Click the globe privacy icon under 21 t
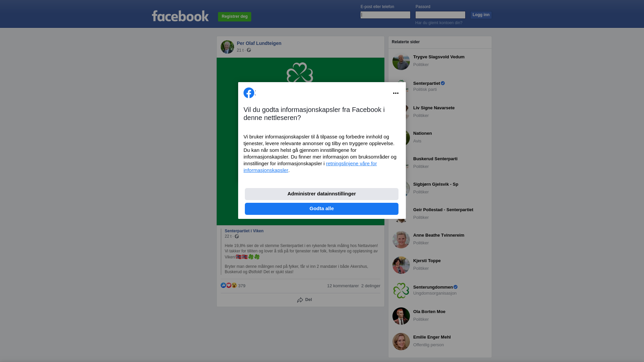 click(x=249, y=50)
